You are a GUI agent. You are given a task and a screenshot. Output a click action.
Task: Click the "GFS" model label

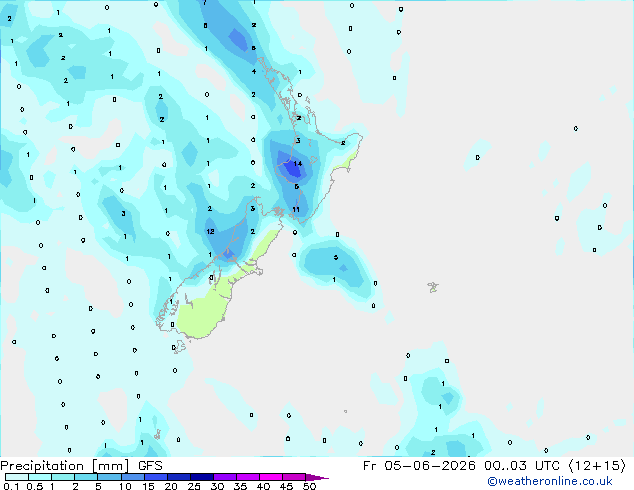(150, 466)
